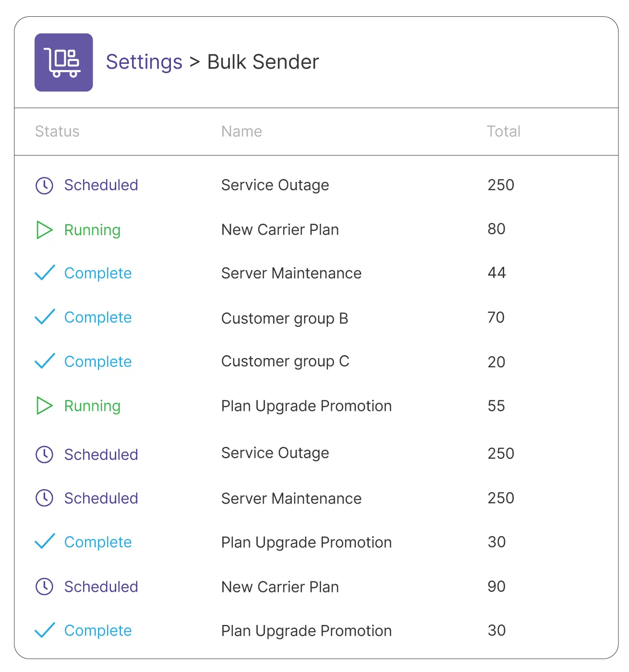Open the Settings breadcrumb link
629x672 pixels.
pos(144,62)
